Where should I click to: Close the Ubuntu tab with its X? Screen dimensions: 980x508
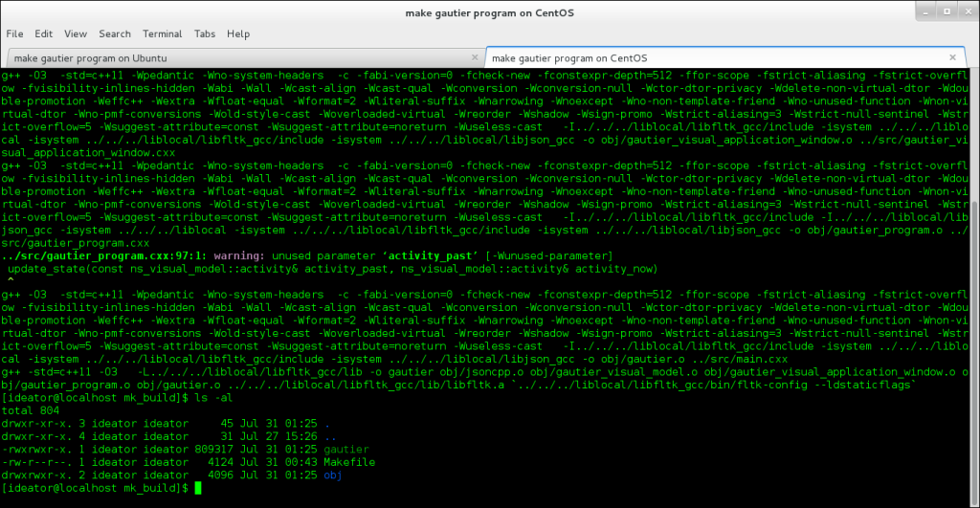coord(475,57)
